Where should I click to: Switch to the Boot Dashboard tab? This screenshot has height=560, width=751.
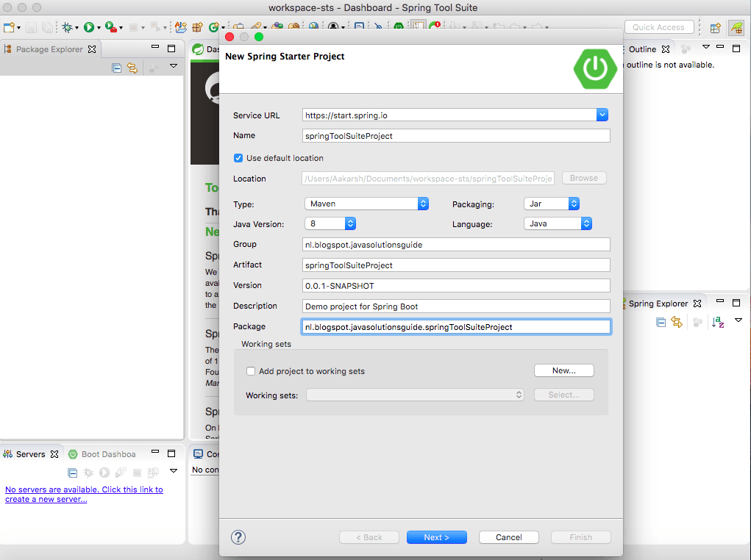(x=102, y=454)
